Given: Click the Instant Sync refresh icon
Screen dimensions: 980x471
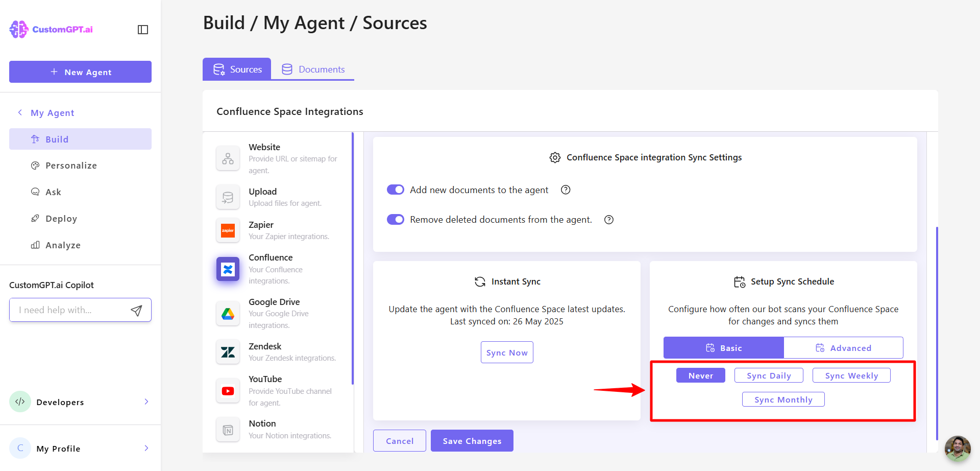Looking at the screenshot, I should (480, 281).
